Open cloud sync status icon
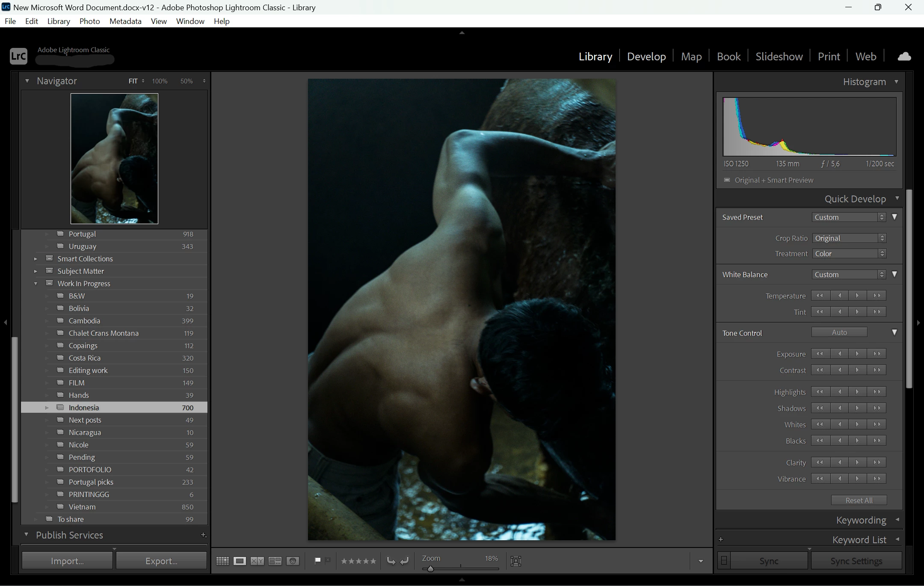Image resolution: width=924 pixels, height=586 pixels. (x=904, y=56)
